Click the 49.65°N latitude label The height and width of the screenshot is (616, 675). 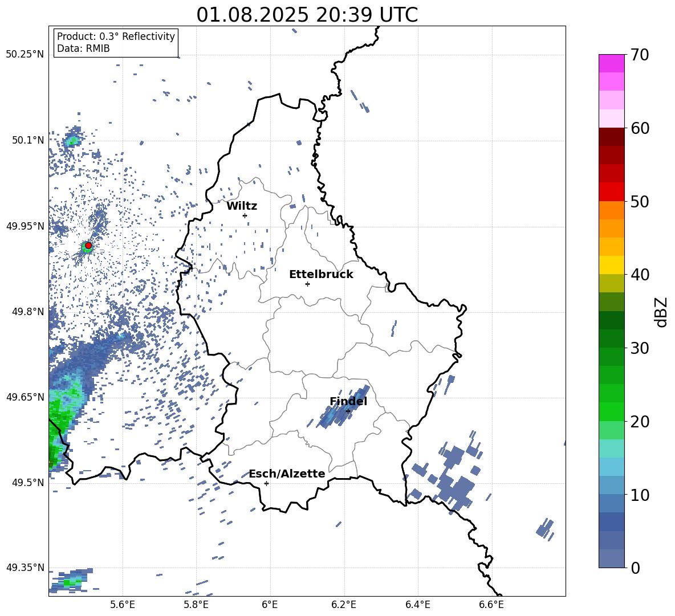pos(25,397)
